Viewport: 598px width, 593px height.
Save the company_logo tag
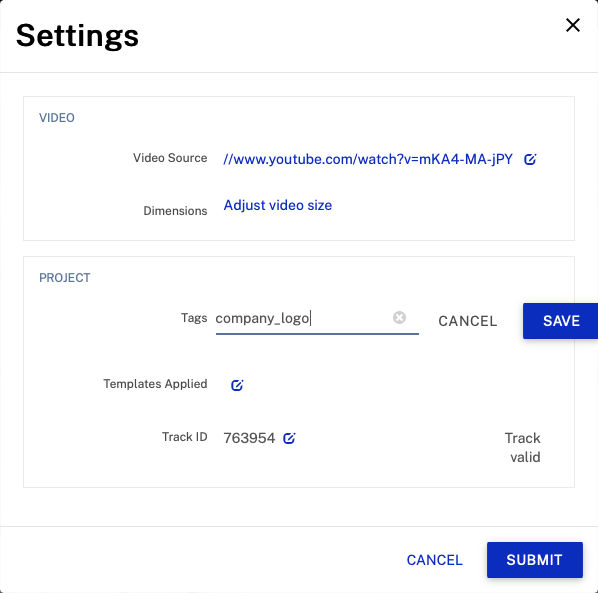561,321
